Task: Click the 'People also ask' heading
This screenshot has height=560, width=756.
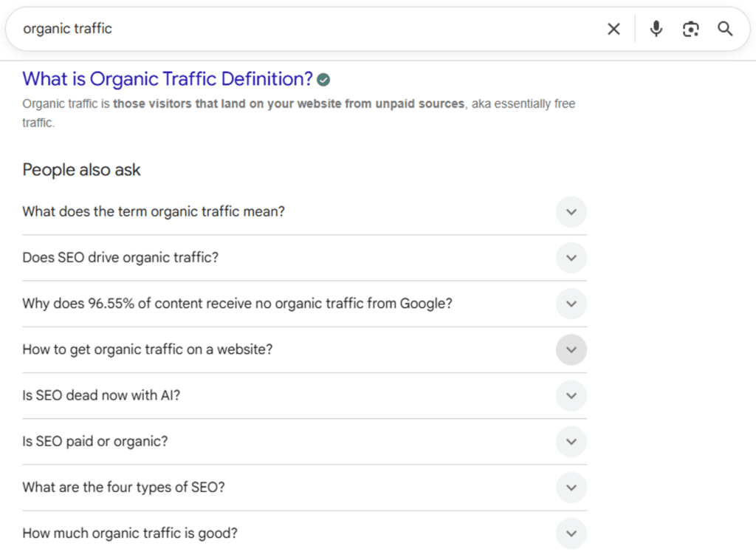Action: (x=81, y=170)
